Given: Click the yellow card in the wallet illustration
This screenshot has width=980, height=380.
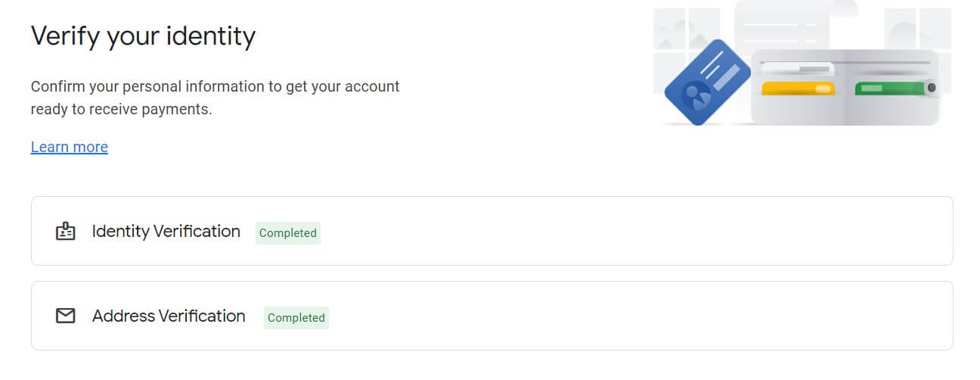Looking at the screenshot, I should click(798, 89).
